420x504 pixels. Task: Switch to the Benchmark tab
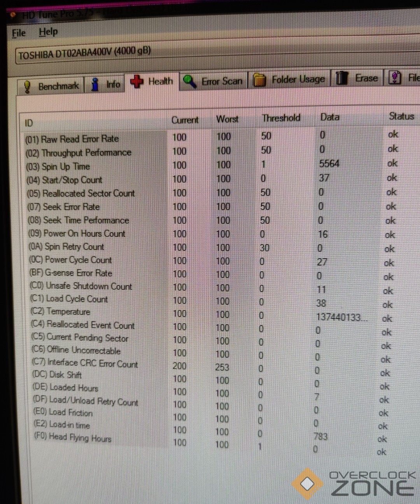pos(51,86)
